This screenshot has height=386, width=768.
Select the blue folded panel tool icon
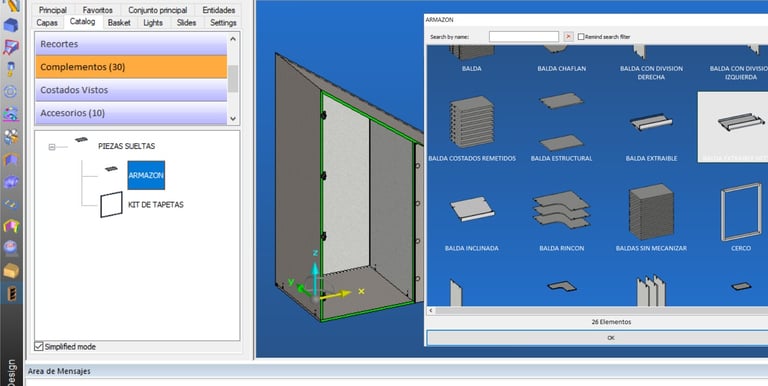coord(11,160)
